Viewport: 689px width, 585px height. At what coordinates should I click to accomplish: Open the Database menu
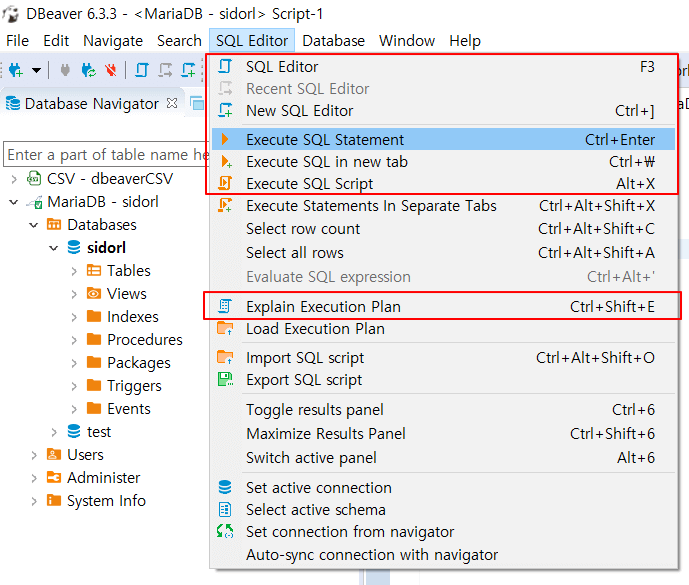(x=334, y=40)
